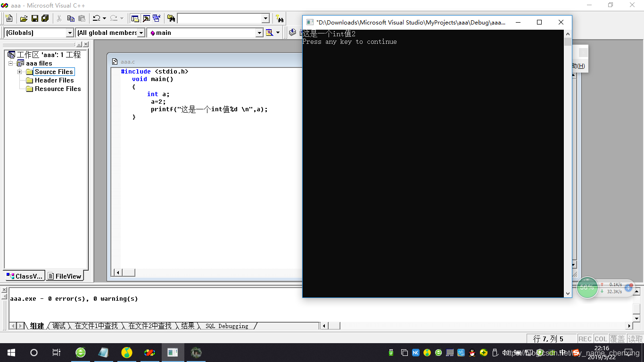Image resolution: width=644 pixels, height=362 pixels.
Task: Select the SQL Debugging output tab
Action: [x=227, y=326]
